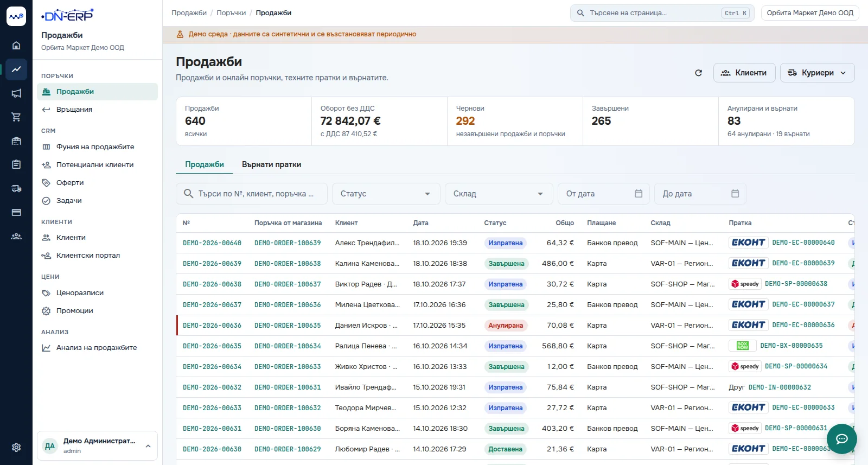Open store order DEMO-ORDER-100638
The width and height of the screenshot is (868, 465).
(x=288, y=264)
